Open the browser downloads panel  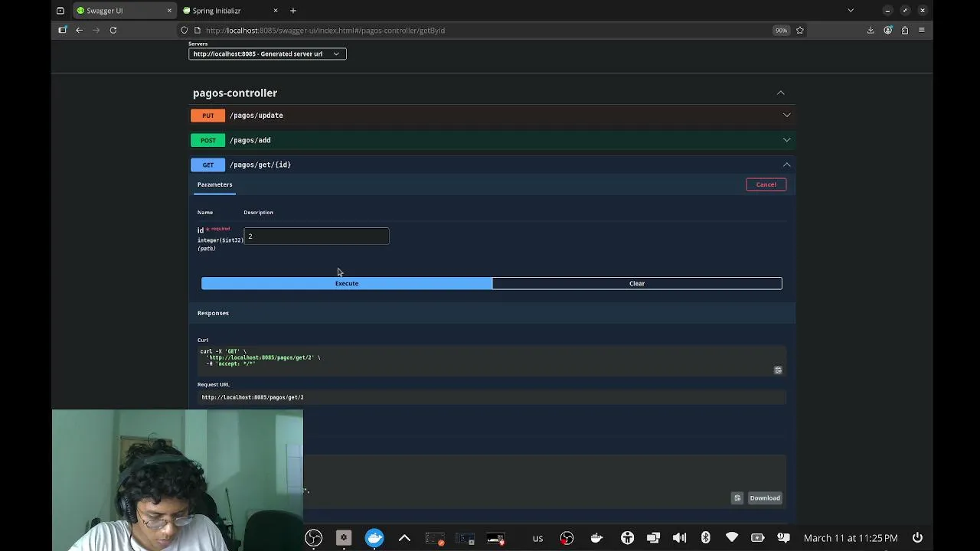point(871,31)
